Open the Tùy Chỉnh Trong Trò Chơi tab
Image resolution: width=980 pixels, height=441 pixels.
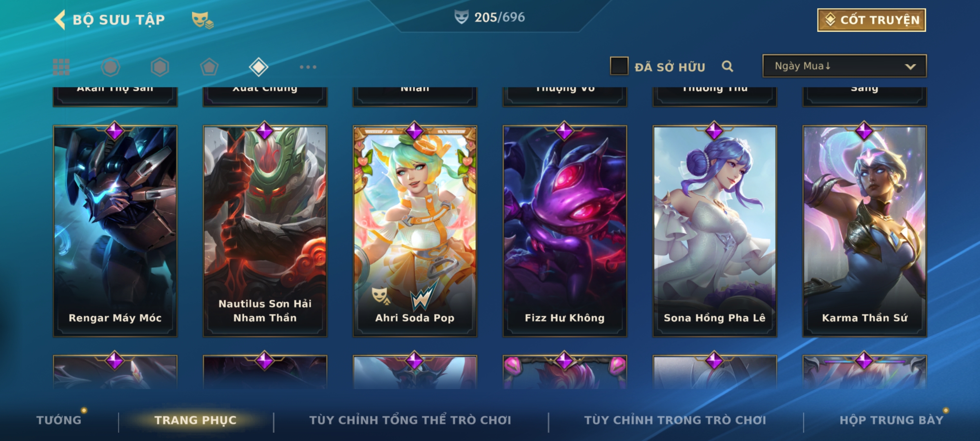675,420
